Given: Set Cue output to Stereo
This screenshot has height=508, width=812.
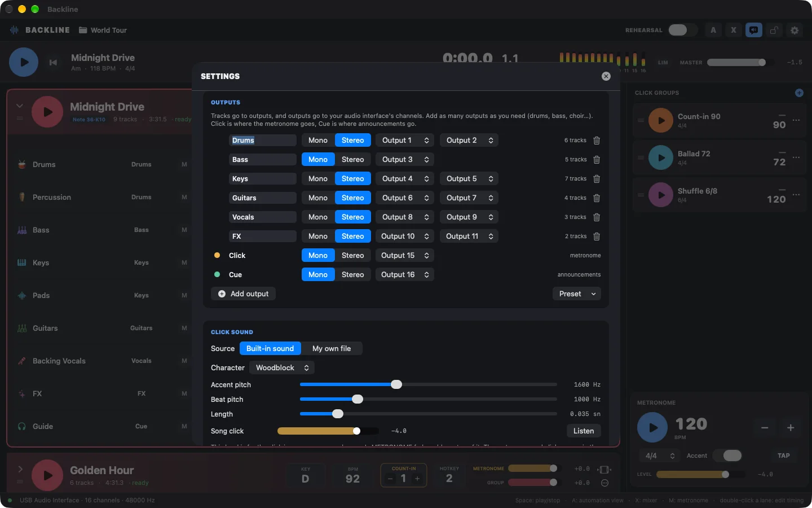Looking at the screenshot, I should click(x=352, y=275).
